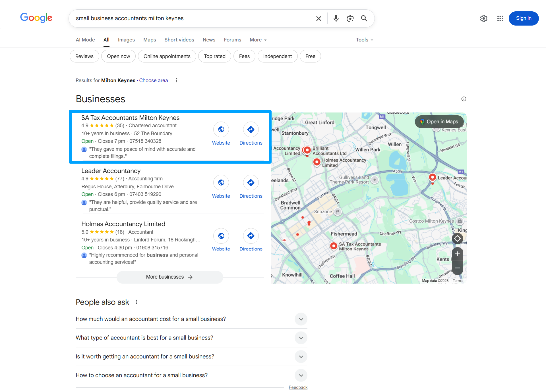Open the Tools dropdown
The height and width of the screenshot is (392, 546).
pos(364,40)
